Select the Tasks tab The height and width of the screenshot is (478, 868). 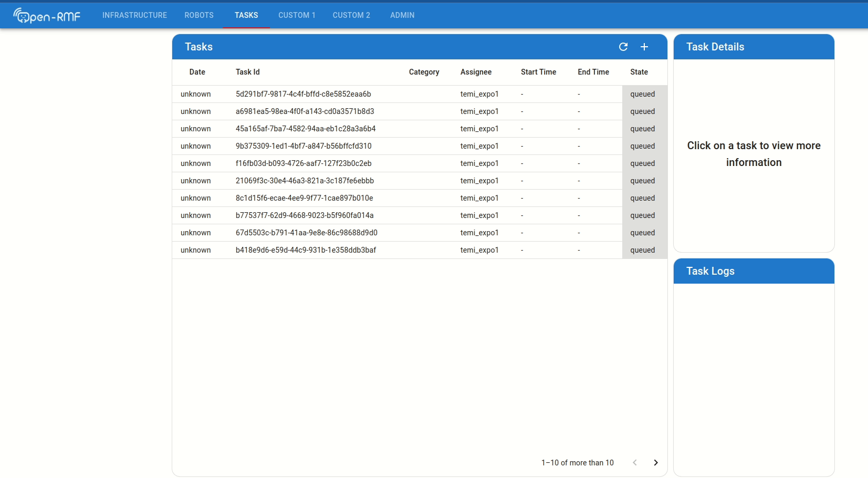click(246, 15)
